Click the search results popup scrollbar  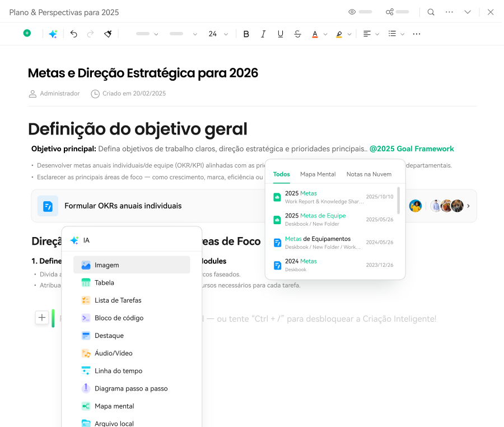pyautogui.click(x=399, y=200)
